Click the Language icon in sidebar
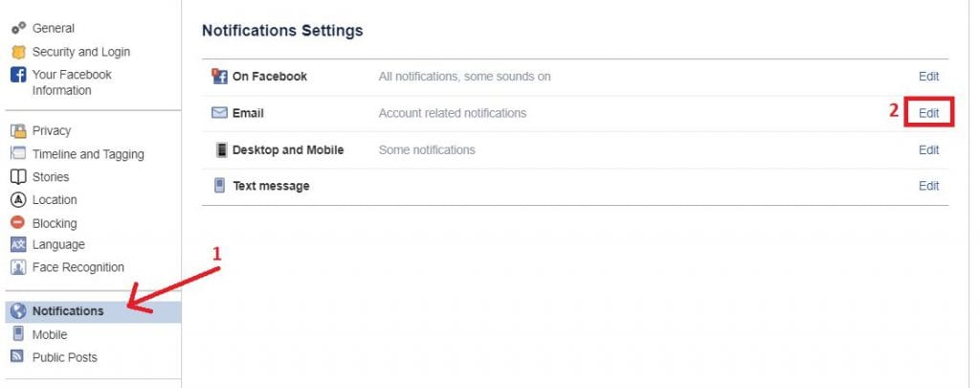Viewport: 980px width, 388px height. pyautogui.click(x=17, y=245)
